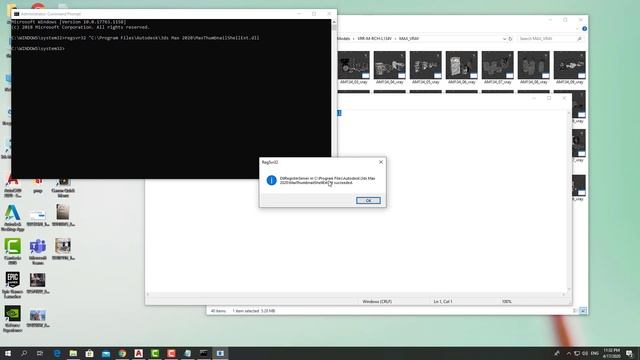Image resolution: width=640 pixels, height=360 pixels.
Task: Open Microsoft Store from the taskbar
Action: point(90,353)
